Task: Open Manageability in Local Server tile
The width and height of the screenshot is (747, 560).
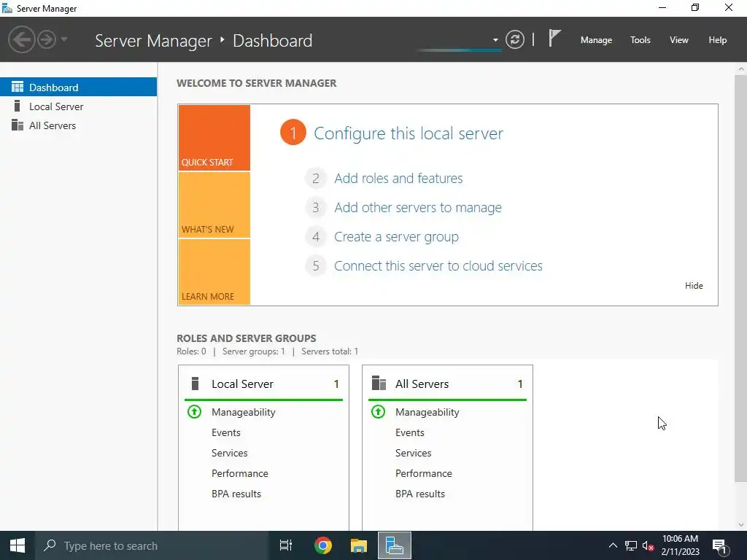Action: [244, 413]
